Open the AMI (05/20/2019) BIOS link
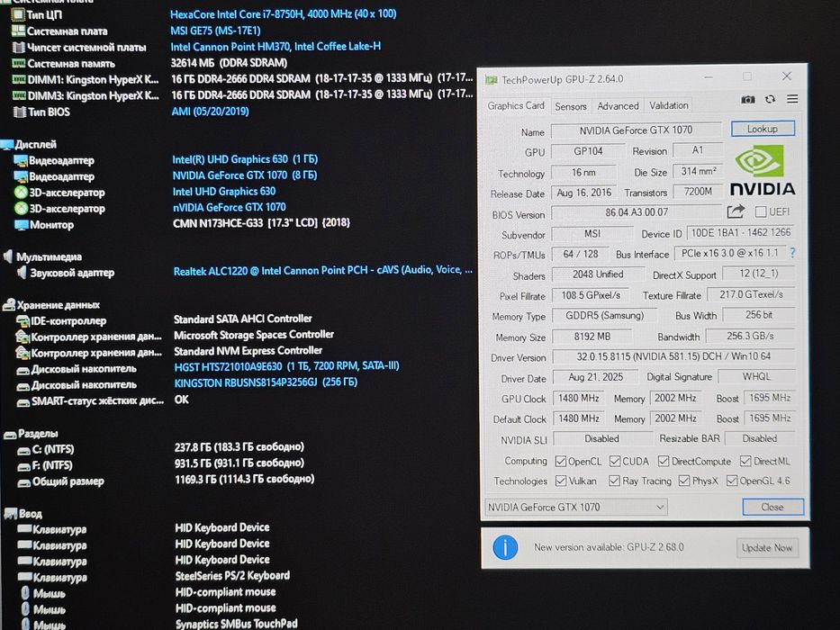The image size is (840, 630). point(210,112)
